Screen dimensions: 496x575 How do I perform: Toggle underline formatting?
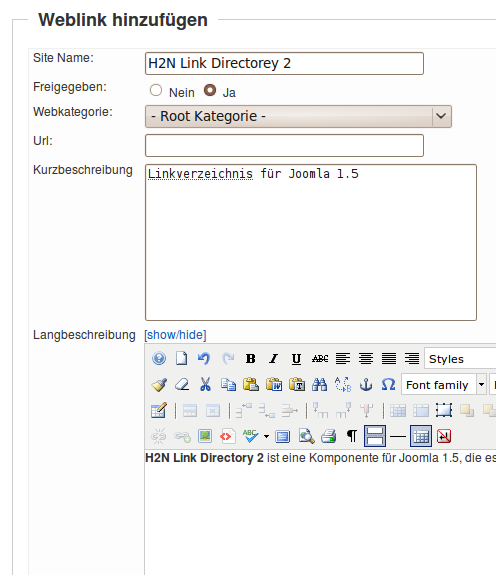[x=297, y=358]
